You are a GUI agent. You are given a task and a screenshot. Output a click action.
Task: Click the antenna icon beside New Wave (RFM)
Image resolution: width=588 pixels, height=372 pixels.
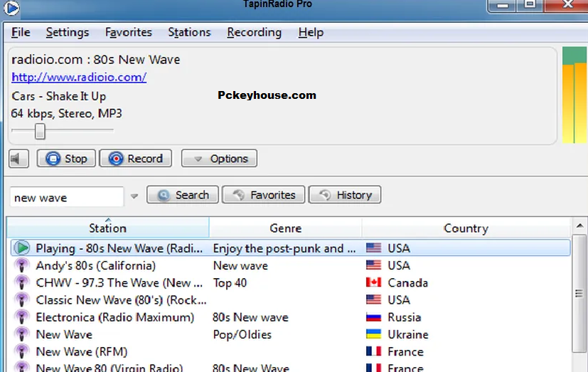[22, 352]
